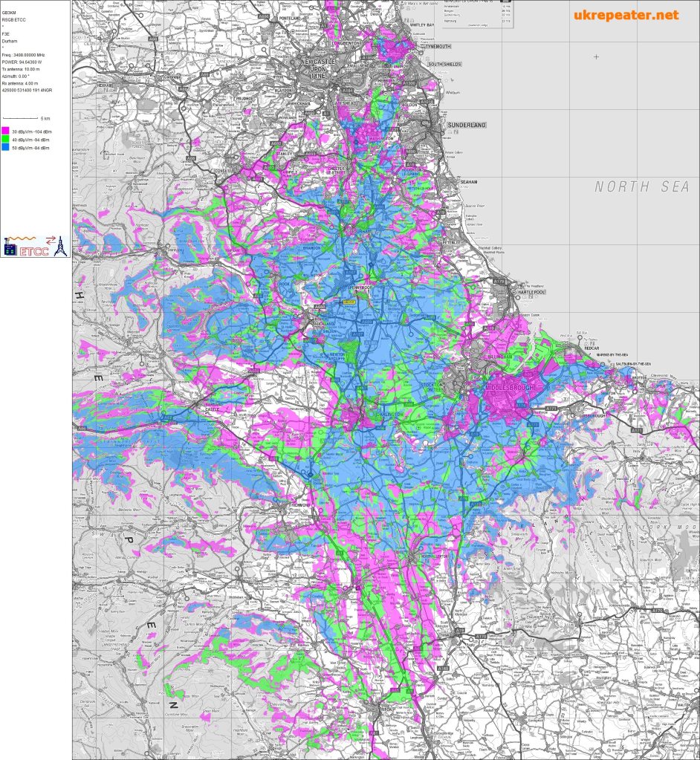The image size is (700, 760).
Task: Click the red exchange arrows in logo
Action: pos(50,239)
